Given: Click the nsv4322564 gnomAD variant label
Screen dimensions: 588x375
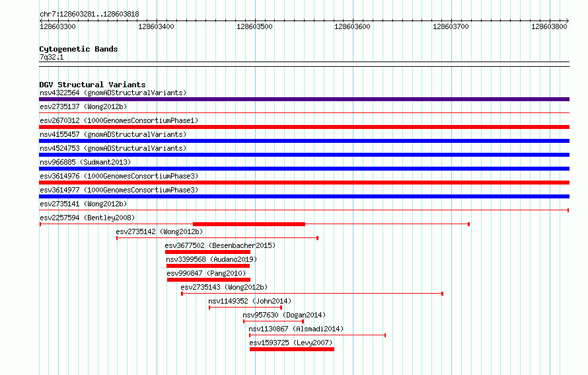Looking at the screenshot, I should [113, 93].
